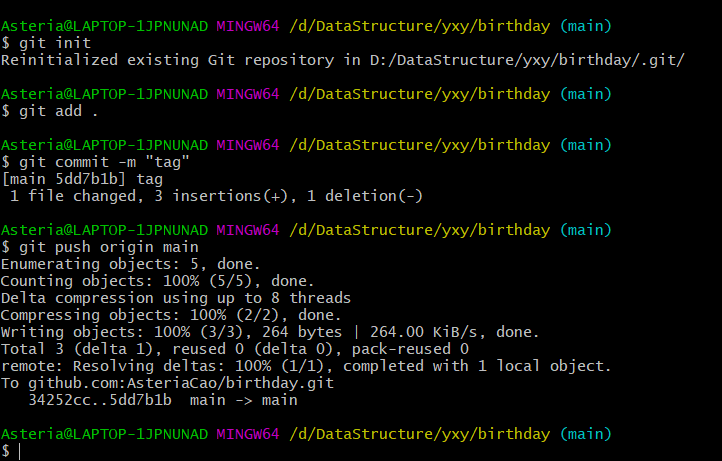Click the 'Total 3 (delta 1)' line
Viewport: 722px width, 461px height.
point(234,349)
